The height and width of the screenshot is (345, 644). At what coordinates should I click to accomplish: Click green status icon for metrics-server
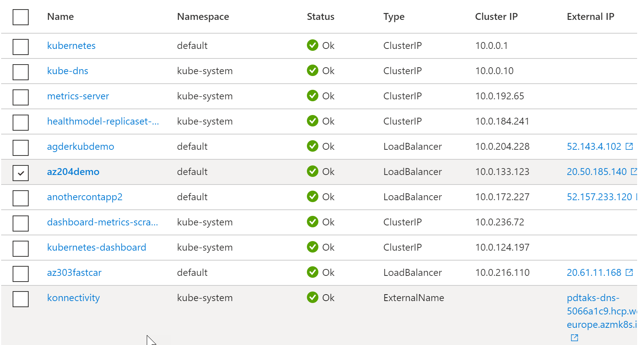pyautogui.click(x=312, y=96)
